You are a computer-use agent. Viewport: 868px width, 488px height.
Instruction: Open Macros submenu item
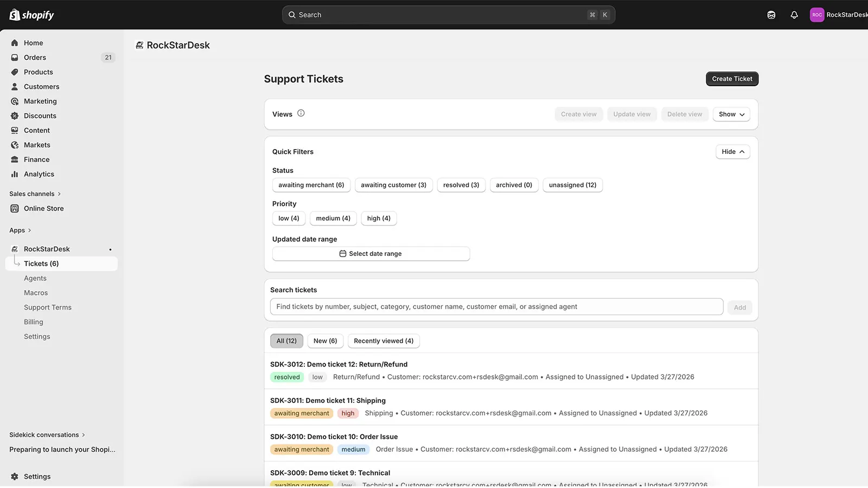(36, 293)
